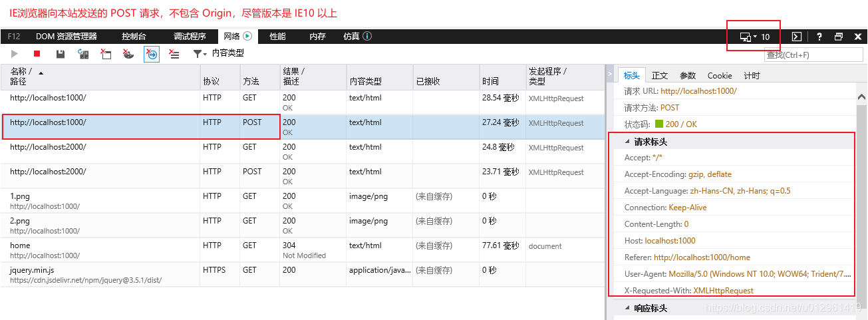Stop network capture with red square

37,54
